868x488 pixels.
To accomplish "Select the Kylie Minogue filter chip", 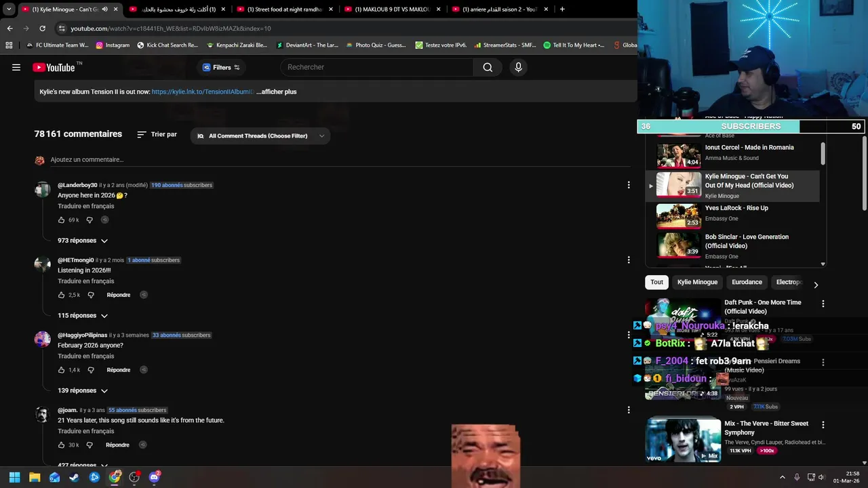I will pos(697,282).
